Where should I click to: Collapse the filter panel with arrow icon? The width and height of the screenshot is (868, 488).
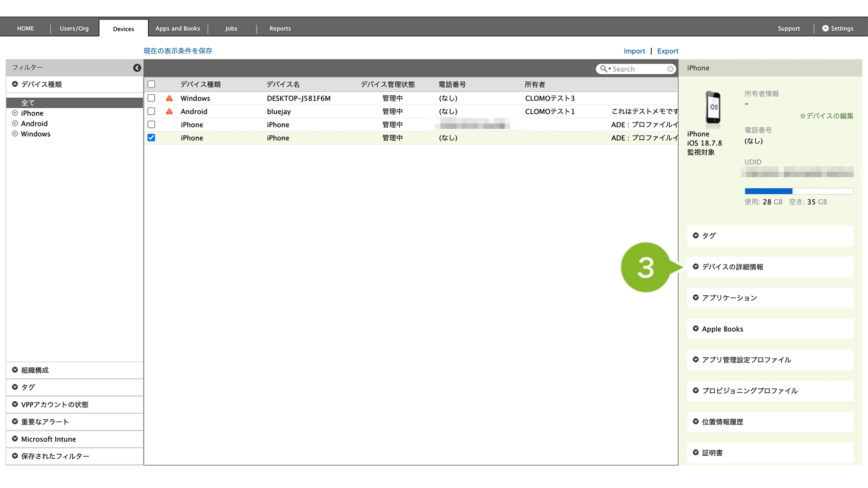137,68
